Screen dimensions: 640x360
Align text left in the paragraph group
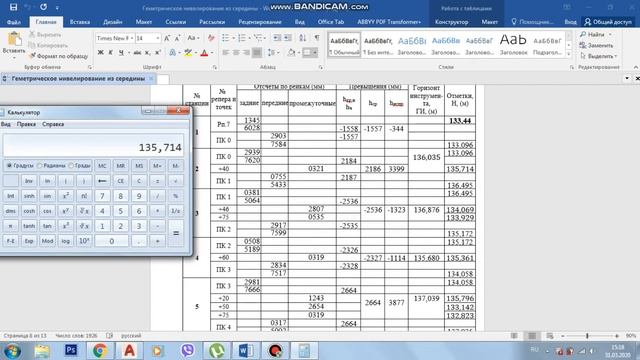[x=226, y=53]
